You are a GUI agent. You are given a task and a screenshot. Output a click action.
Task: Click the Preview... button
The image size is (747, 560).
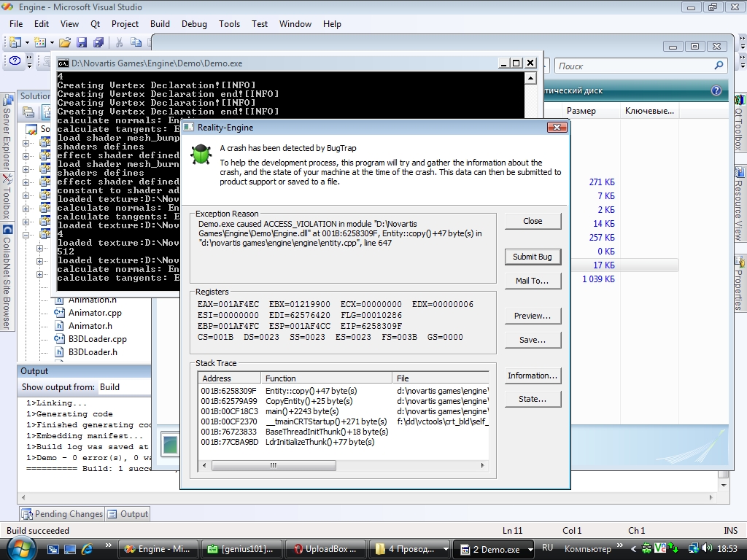click(x=533, y=316)
